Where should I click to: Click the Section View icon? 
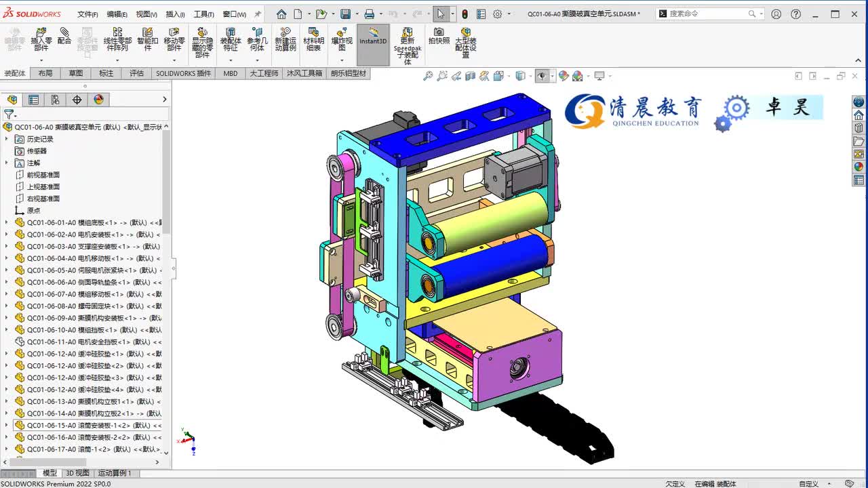point(471,76)
